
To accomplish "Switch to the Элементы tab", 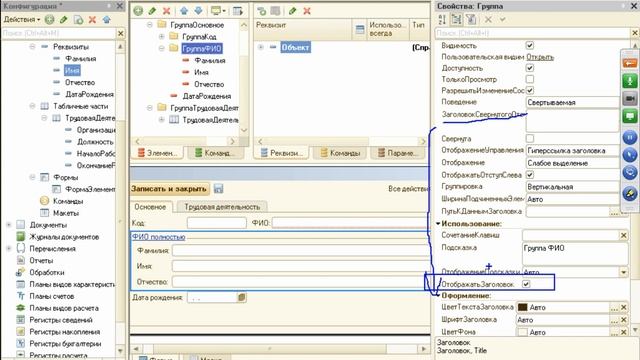I will click(x=157, y=153).
